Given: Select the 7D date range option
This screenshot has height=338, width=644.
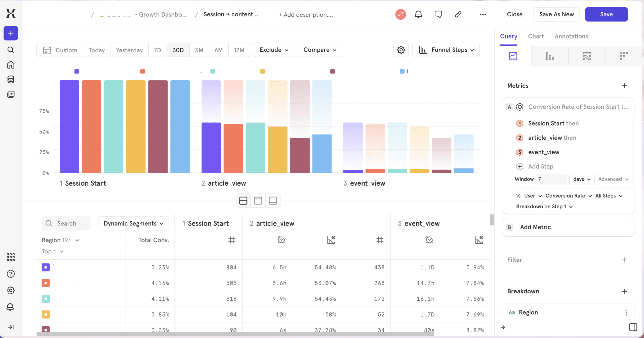Looking at the screenshot, I should pos(157,50).
